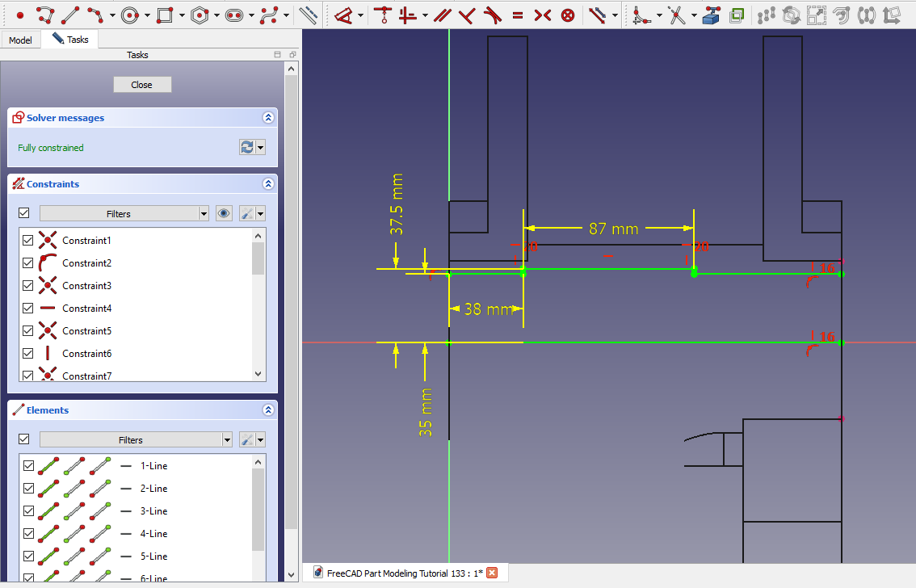Viewport: 916px width, 588px height.
Task: Toggle construction geometry mode
Action: click(308, 15)
